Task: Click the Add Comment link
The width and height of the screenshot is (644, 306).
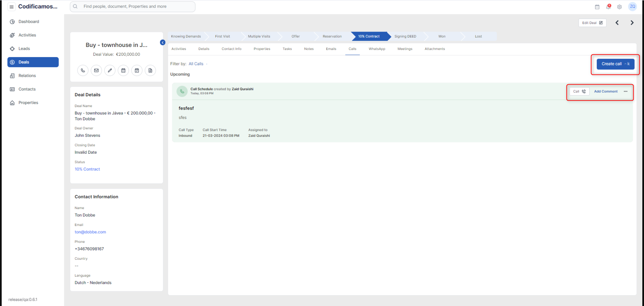Action: click(605, 91)
